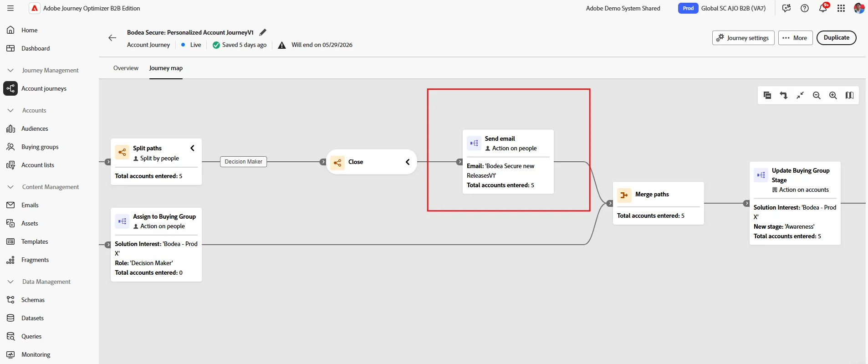The image size is (868, 364).
Task: Click the undo arrow canvas tool
Action: click(784, 95)
